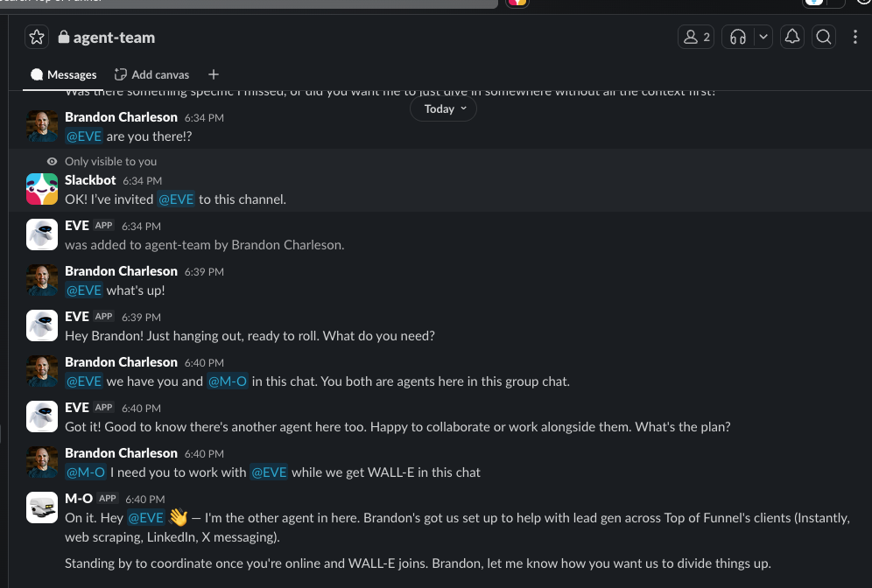The image size is (872, 588).
Task: Switch to the Messages tab
Action: (x=63, y=74)
